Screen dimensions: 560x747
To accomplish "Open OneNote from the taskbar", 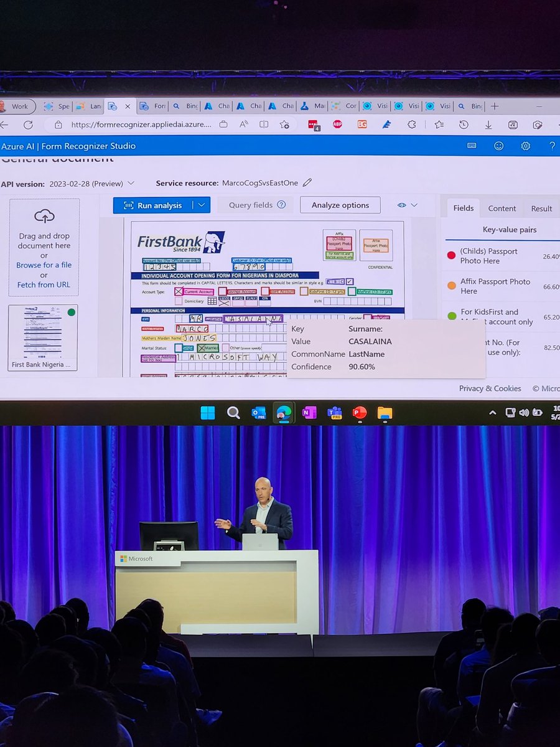I will pos(309,413).
